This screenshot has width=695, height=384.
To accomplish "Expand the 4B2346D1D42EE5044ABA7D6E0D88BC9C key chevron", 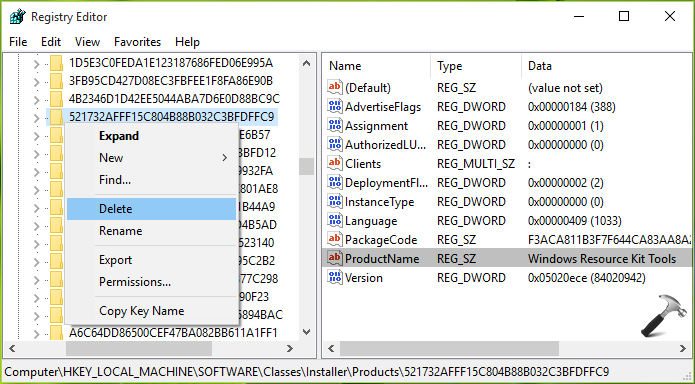I will [37, 99].
